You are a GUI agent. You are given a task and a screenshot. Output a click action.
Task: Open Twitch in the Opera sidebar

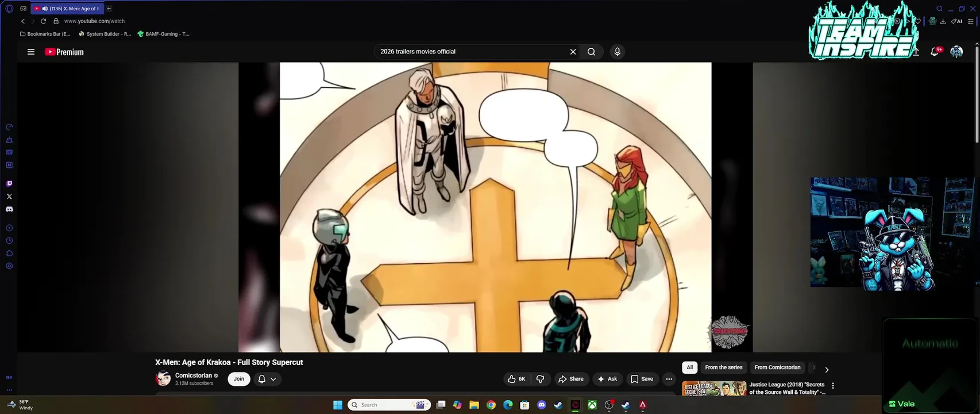point(9,184)
